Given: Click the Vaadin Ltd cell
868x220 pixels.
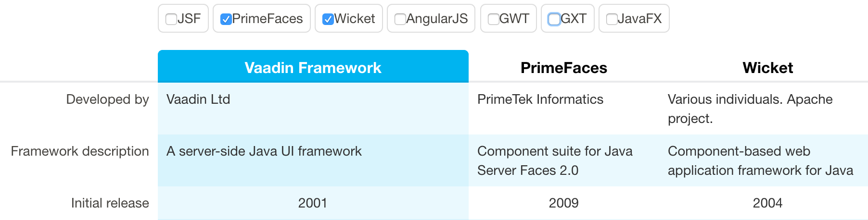Looking at the screenshot, I should coord(198,99).
